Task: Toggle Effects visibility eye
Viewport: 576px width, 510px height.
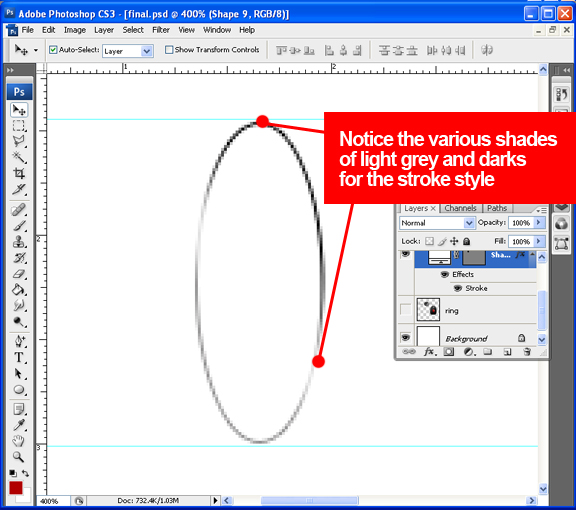Action: pos(445,274)
